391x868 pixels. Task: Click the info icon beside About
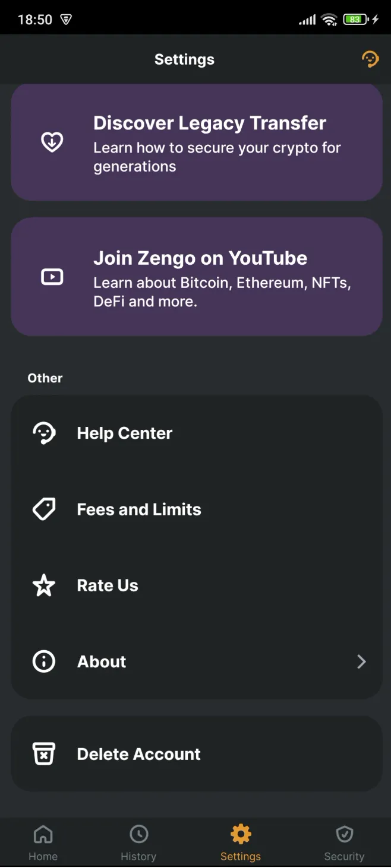[x=43, y=661]
